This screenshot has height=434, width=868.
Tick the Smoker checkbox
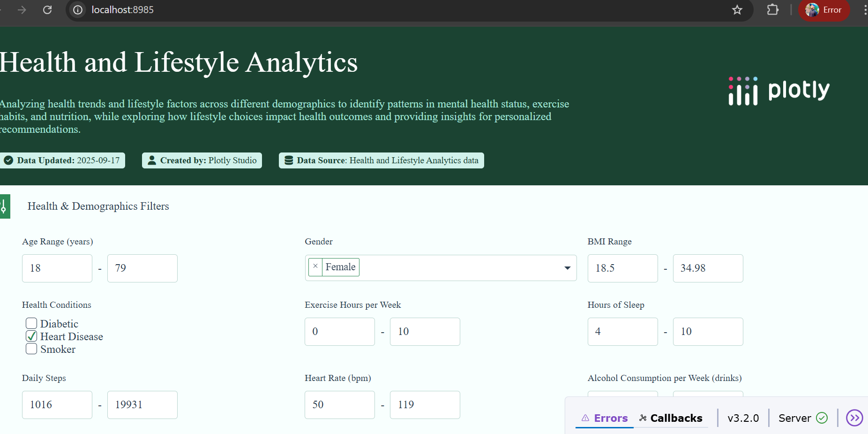pos(31,349)
